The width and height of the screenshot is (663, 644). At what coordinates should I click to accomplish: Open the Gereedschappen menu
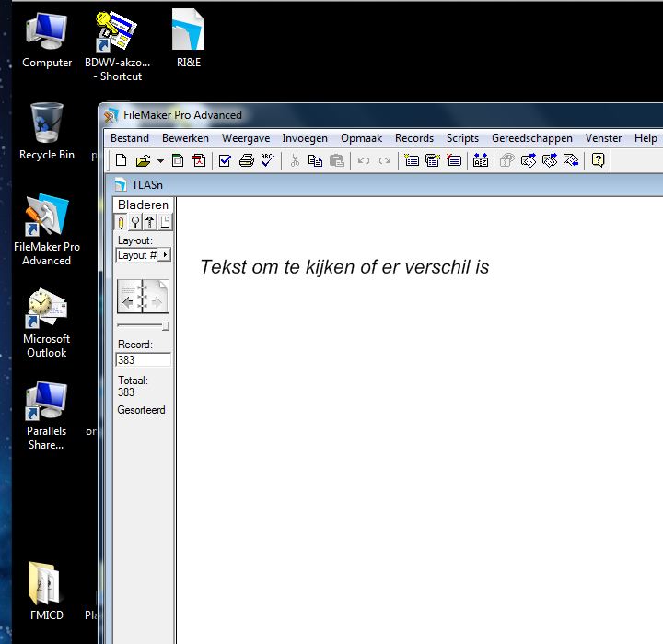(x=532, y=138)
